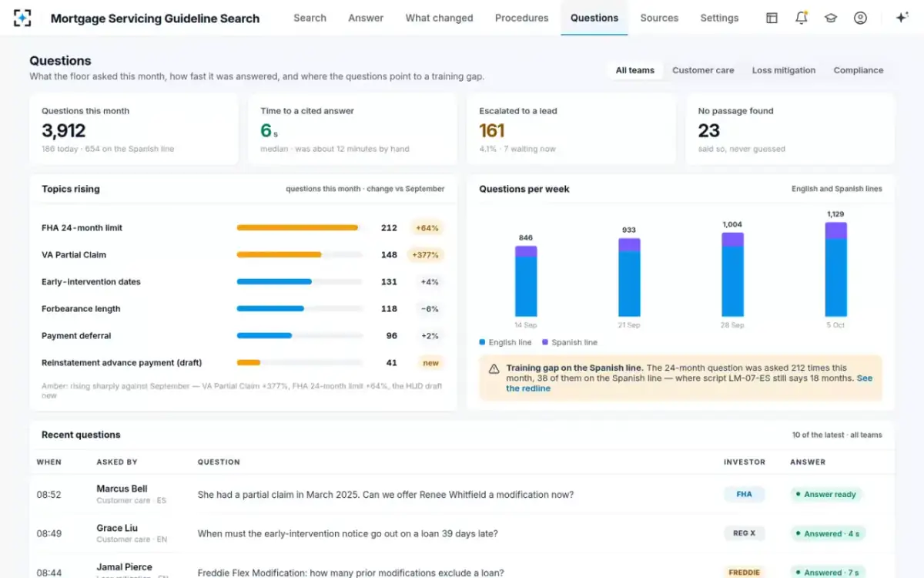The height and width of the screenshot is (578, 924).
Task: Open the training graduation cap icon
Action: [831, 18]
